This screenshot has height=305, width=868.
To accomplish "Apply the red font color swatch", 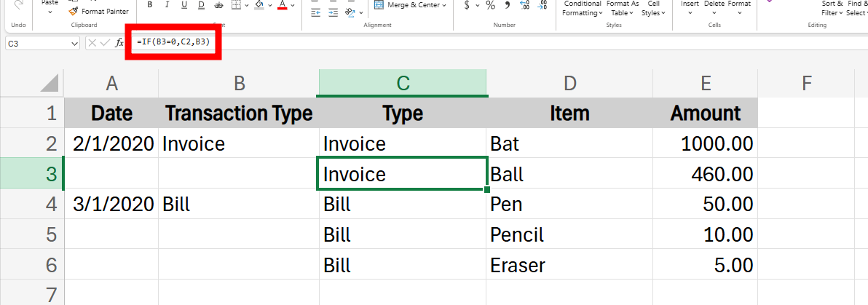I will [281, 5].
